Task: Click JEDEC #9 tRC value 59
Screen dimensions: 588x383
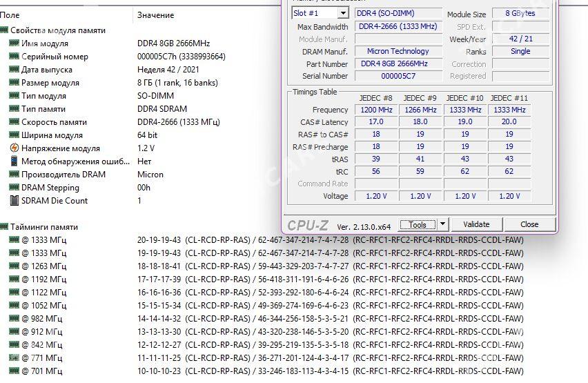Action: (x=420, y=171)
